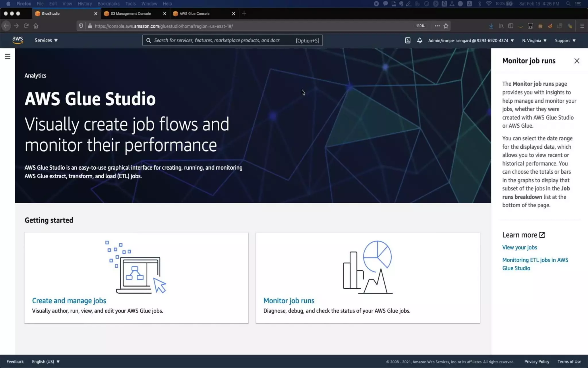
Task: Expand the Services dropdown
Action: [x=46, y=41]
